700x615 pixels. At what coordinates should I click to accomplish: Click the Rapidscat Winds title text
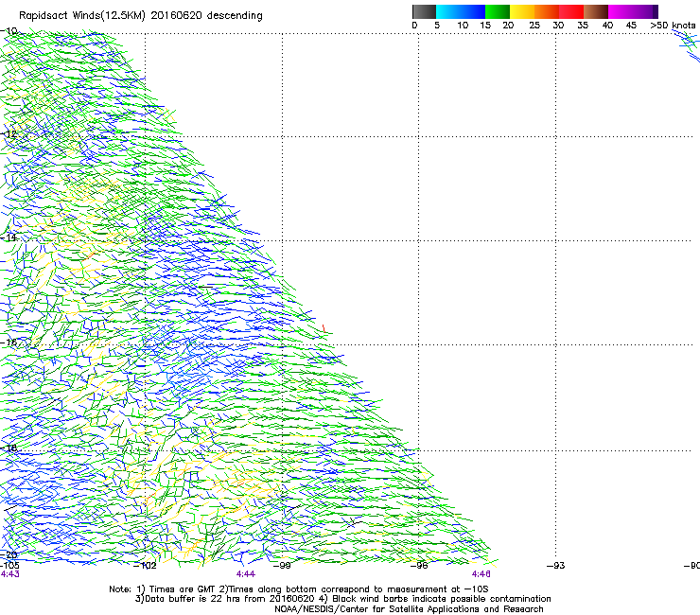(x=141, y=15)
